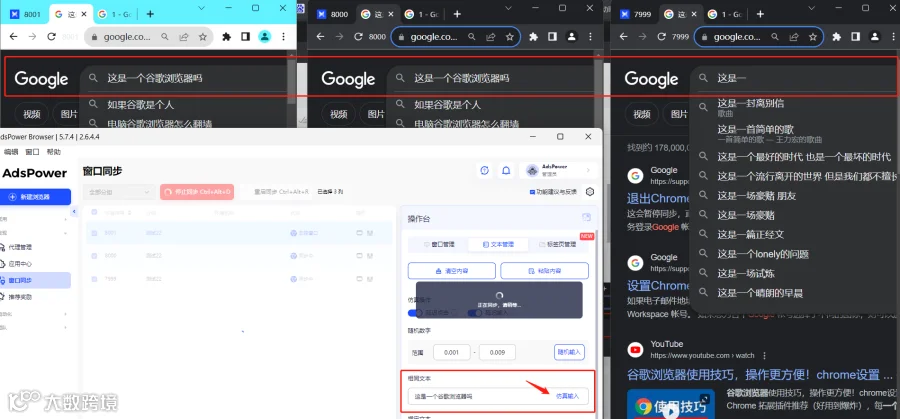900x419 pixels.
Task: Open side panel in the 8001 window
Action: (x=245, y=37)
